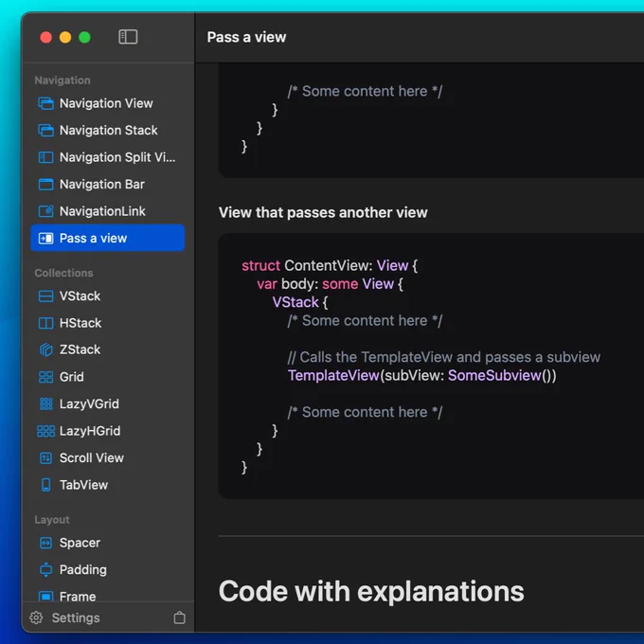Click the VStack icon

pos(45,296)
